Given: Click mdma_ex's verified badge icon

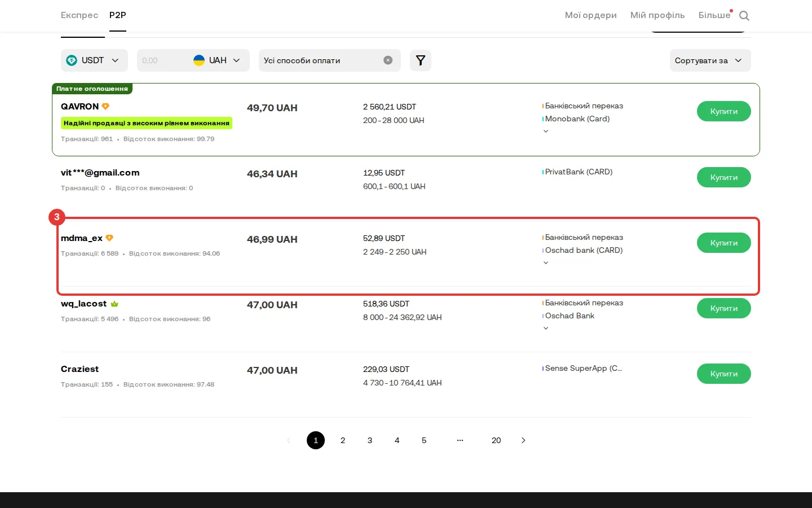Looking at the screenshot, I should point(109,238).
